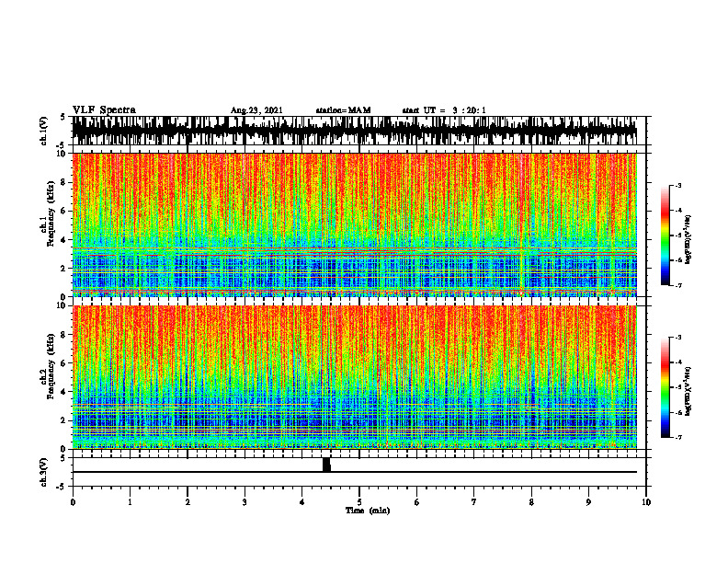Screen dimensions: 728x563
Task: Click the "10" tick on the time axis
Action: pos(646,502)
